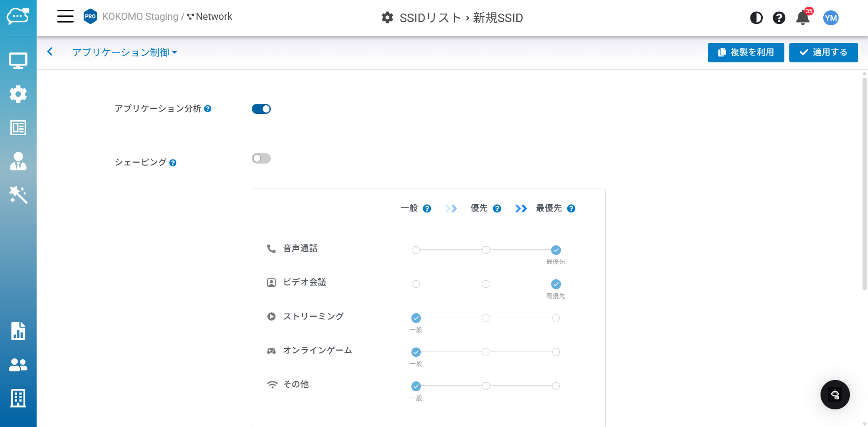
Task: Navigate to SSIDリスト in the page title
Action: (x=429, y=18)
